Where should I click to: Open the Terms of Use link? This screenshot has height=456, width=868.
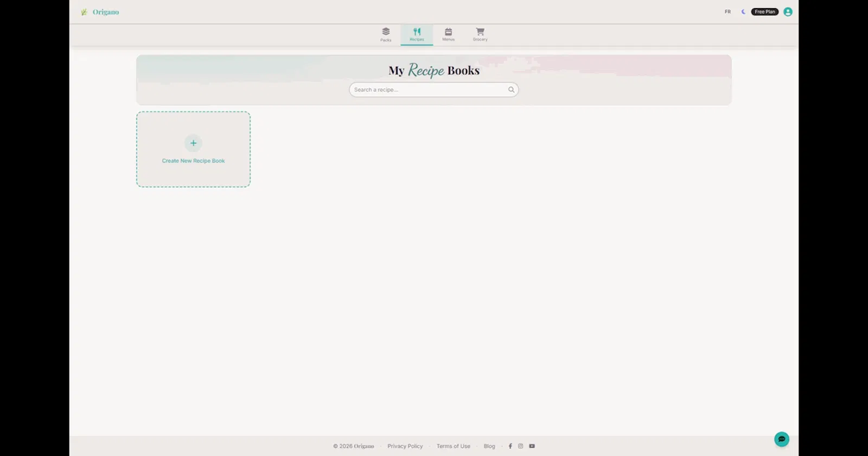tap(454, 446)
